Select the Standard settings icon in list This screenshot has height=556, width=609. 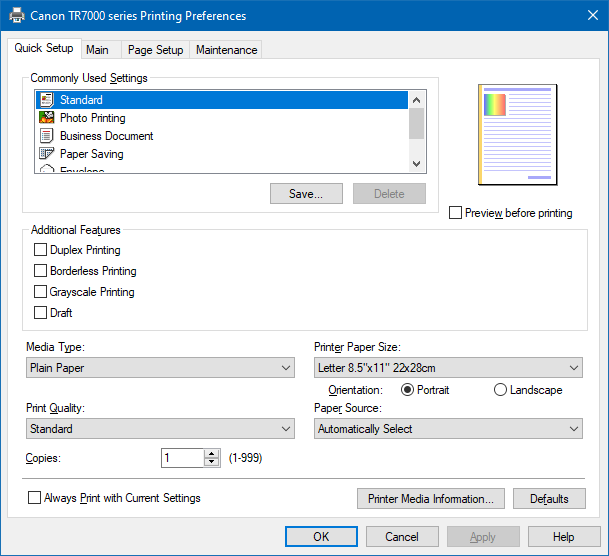(x=46, y=100)
